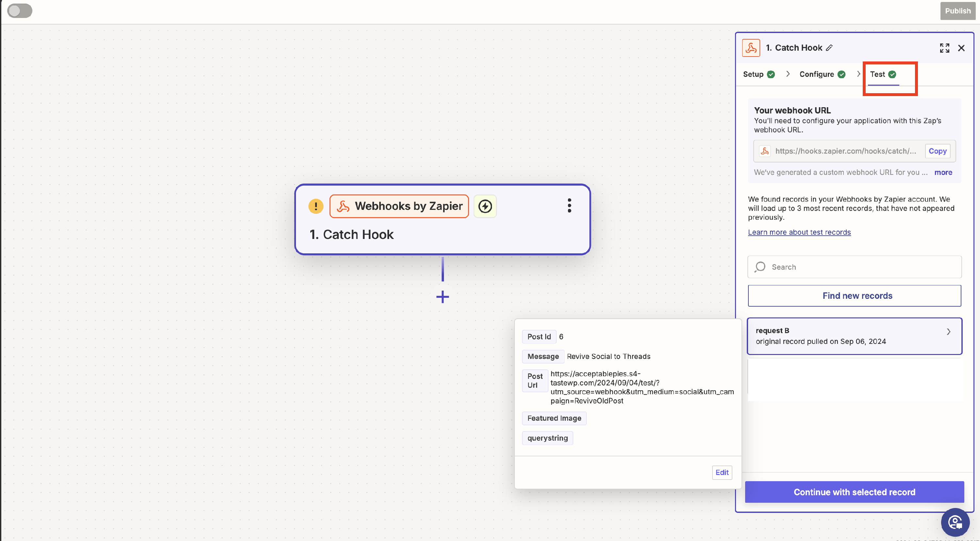
Task: Click the lightning trigger icon on the step
Action: (485, 206)
